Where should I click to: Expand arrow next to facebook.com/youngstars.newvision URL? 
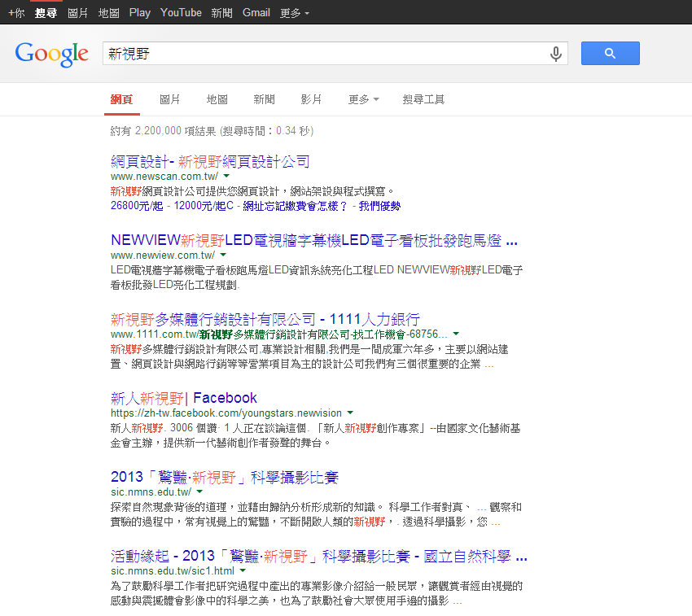[350, 413]
